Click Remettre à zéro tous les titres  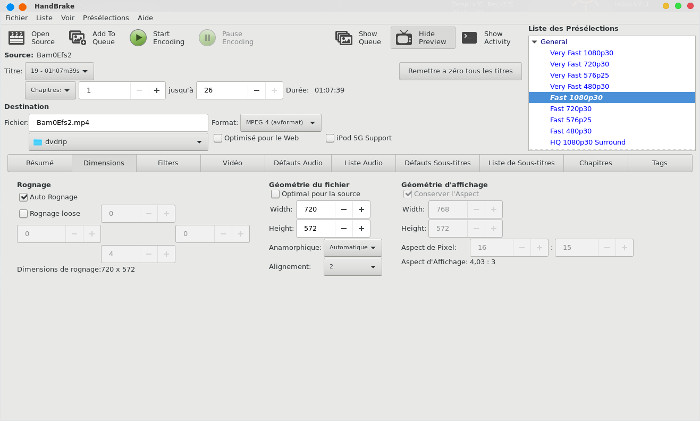tap(459, 71)
